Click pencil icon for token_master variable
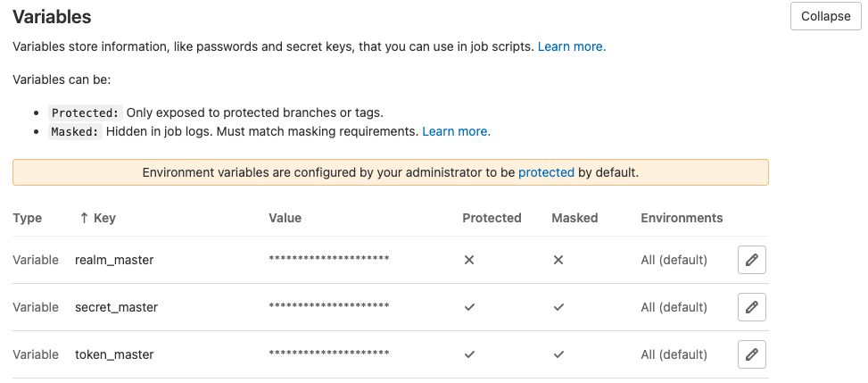 [752, 354]
